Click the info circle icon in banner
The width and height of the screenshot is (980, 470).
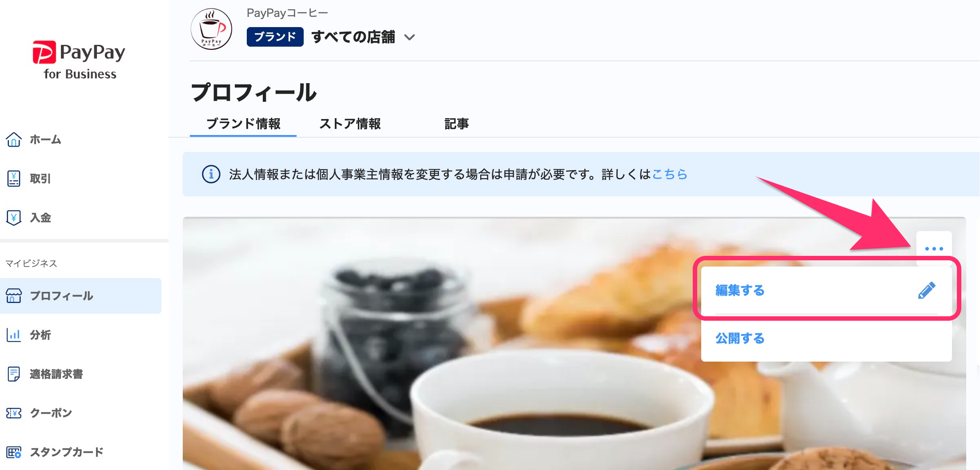coord(211,174)
